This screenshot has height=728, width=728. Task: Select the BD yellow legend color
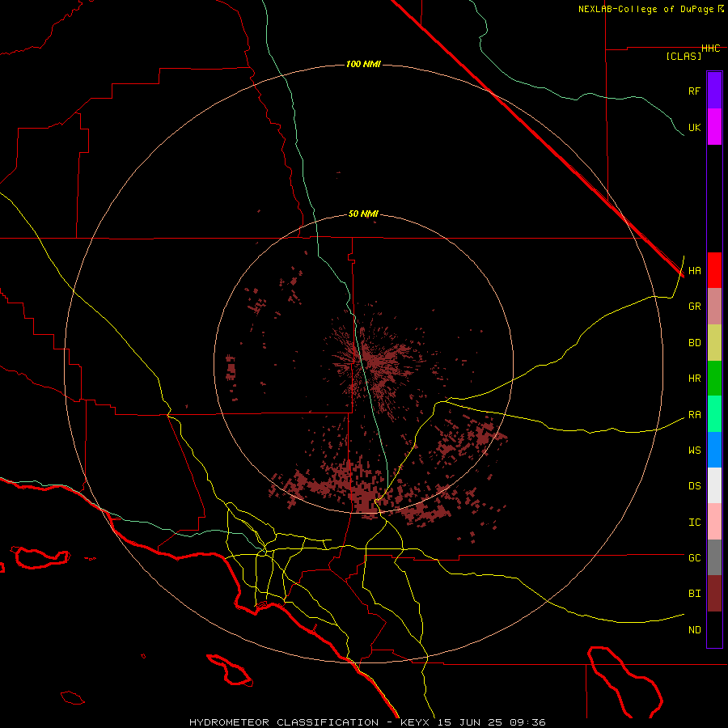(x=714, y=343)
